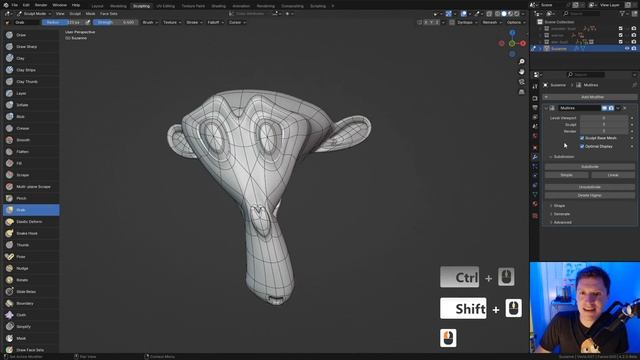
Task: Select the Fill brush
Action: [x=31, y=163]
